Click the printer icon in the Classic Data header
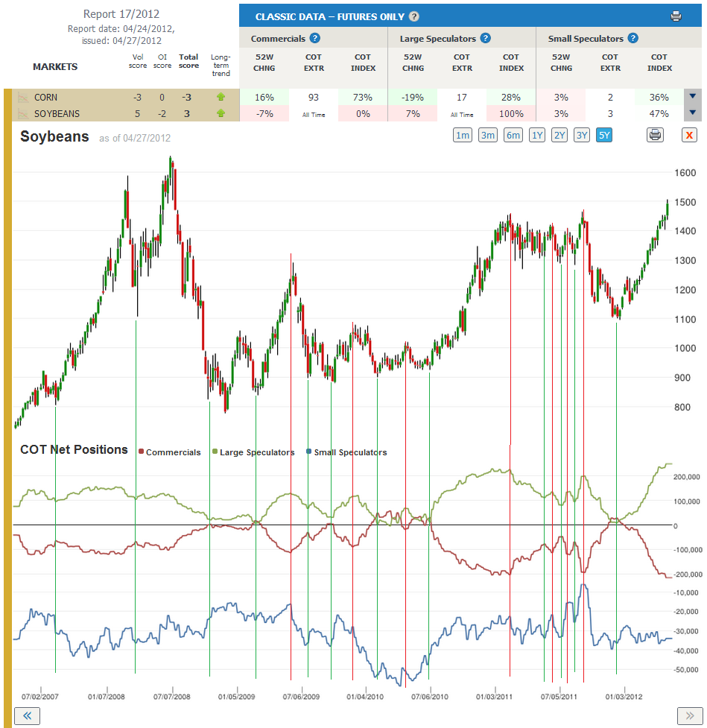 [x=676, y=16]
